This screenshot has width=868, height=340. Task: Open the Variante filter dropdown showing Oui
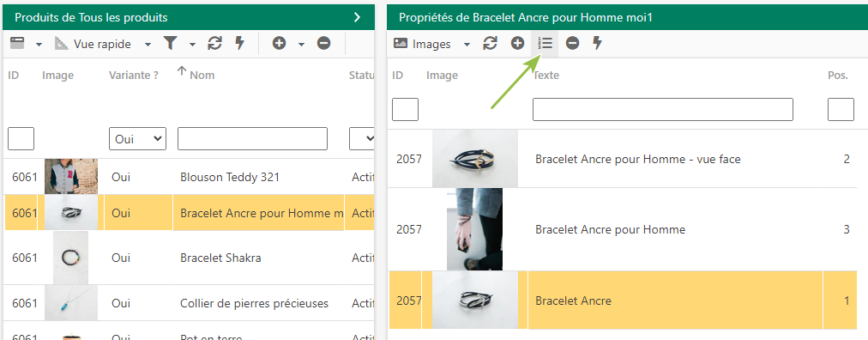point(138,139)
